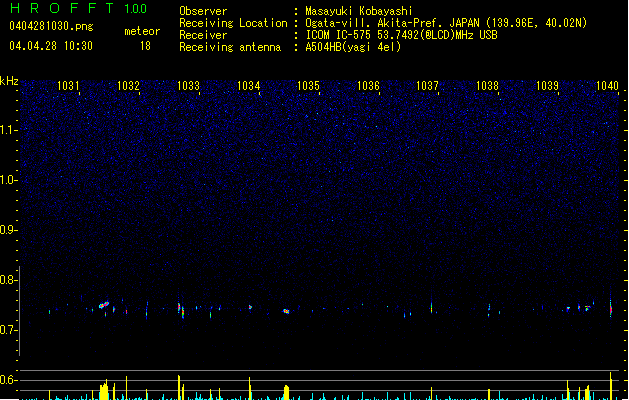Viewport: 629px width, 400px height.
Task: Click the red-cyan meteor echo just before 1035
Action: pos(286,311)
